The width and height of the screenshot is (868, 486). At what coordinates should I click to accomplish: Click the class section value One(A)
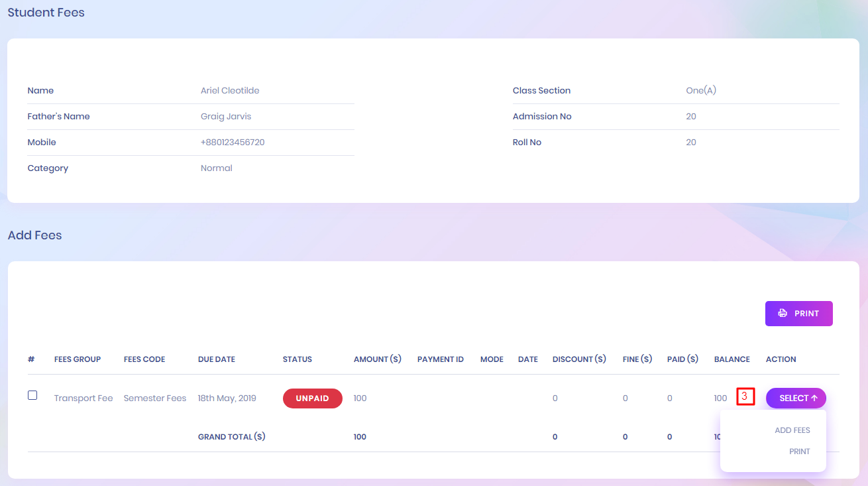pyautogui.click(x=700, y=91)
